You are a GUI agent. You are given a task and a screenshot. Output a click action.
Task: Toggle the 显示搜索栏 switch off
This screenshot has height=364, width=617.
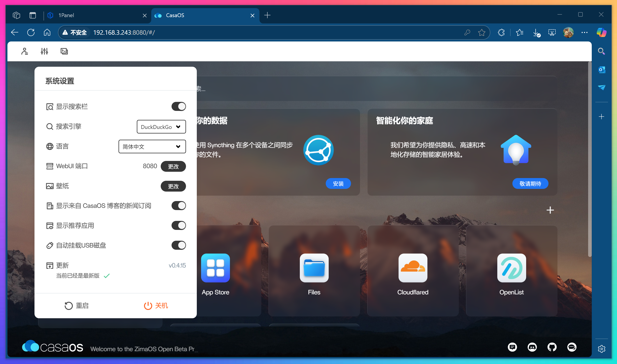[x=179, y=106]
